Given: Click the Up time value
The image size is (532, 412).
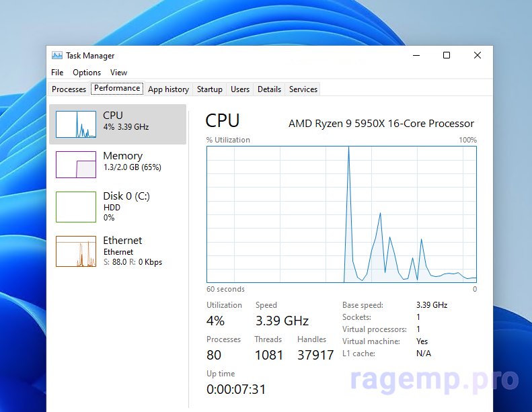Looking at the screenshot, I should tap(236, 389).
